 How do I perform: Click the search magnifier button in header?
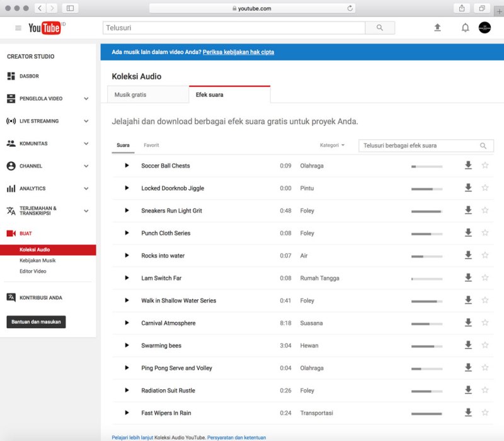coord(380,28)
